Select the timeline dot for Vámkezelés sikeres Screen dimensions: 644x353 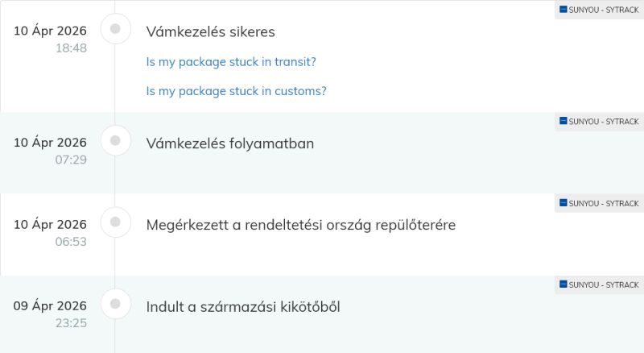(x=115, y=29)
